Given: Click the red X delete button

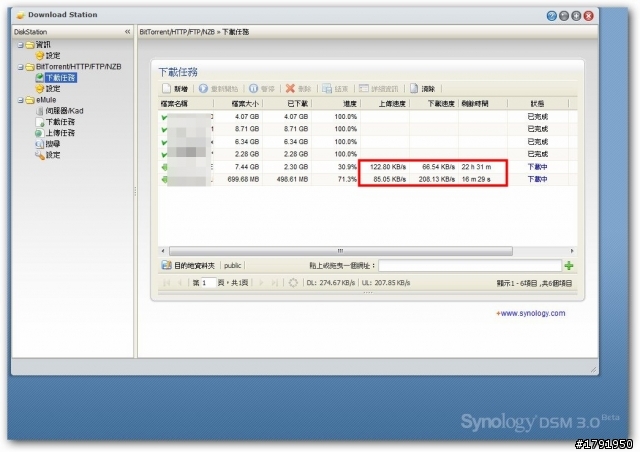Looking at the screenshot, I should click(298, 89).
